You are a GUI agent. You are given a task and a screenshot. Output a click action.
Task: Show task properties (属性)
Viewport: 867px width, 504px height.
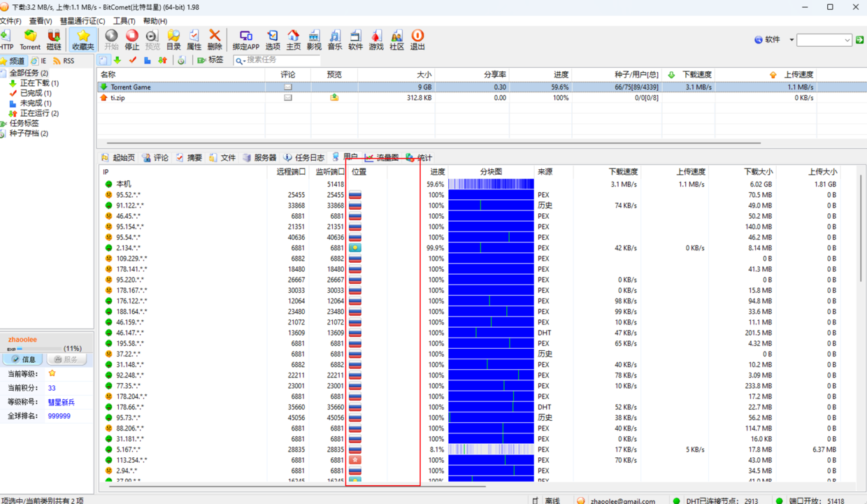pos(194,39)
